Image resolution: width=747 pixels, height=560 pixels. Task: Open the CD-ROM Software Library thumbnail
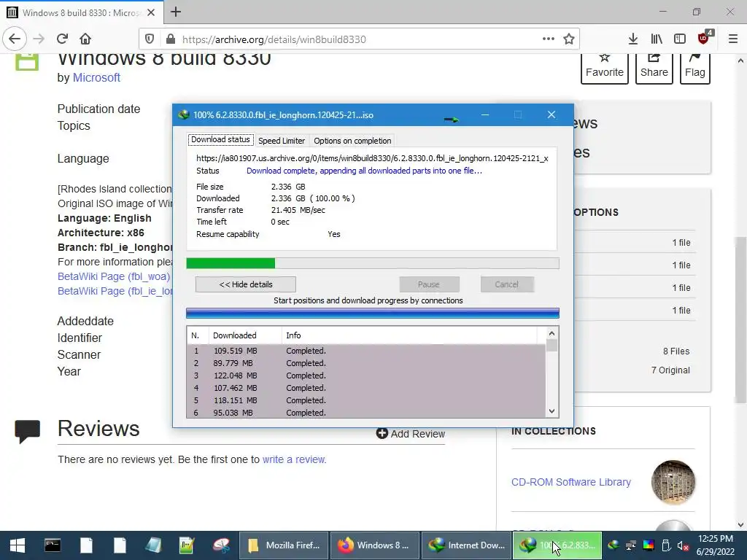[673, 482]
